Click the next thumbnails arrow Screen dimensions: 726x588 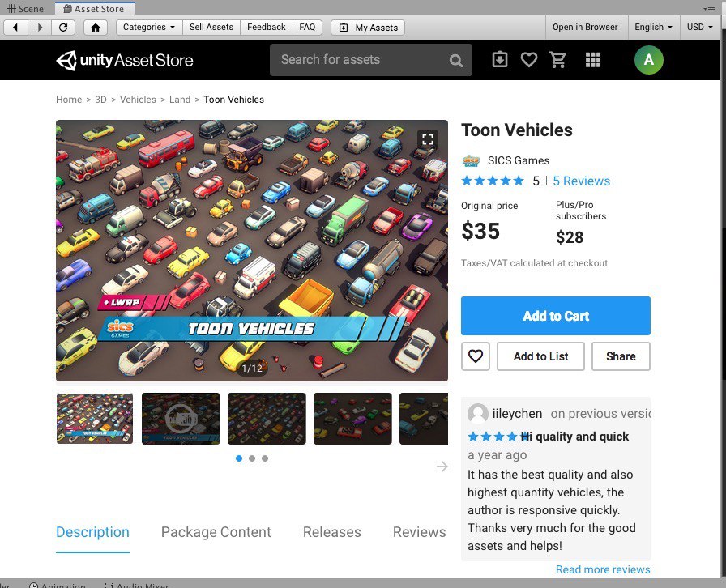point(442,467)
